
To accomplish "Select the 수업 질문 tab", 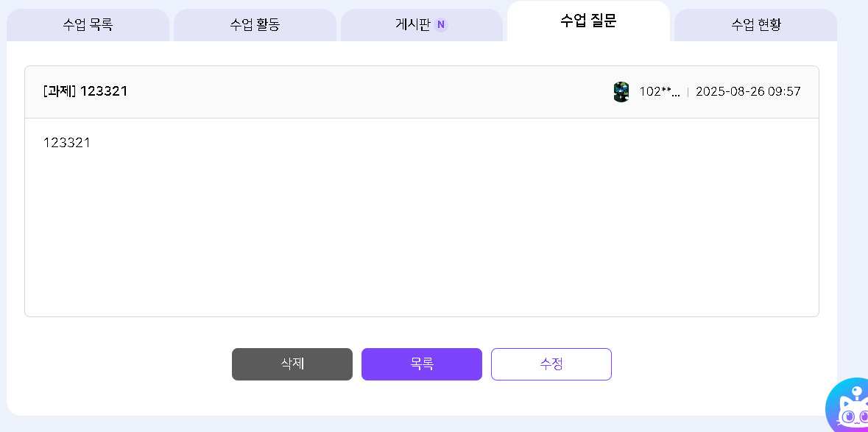I will pos(588,21).
